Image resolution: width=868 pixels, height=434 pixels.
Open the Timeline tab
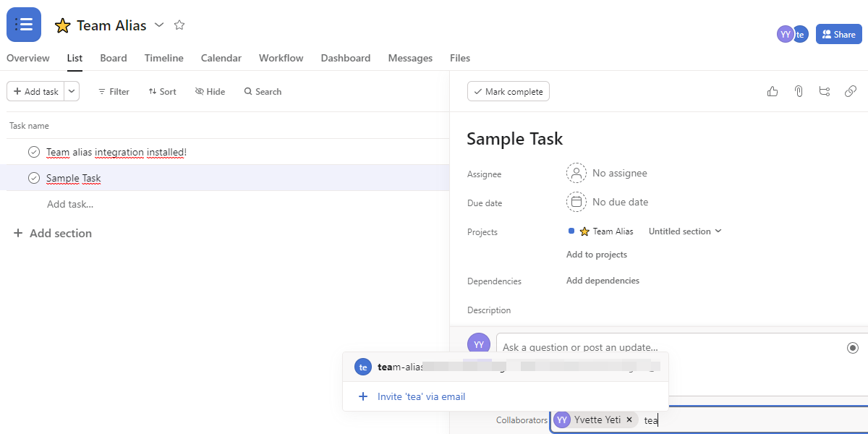[x=163, y=58]
